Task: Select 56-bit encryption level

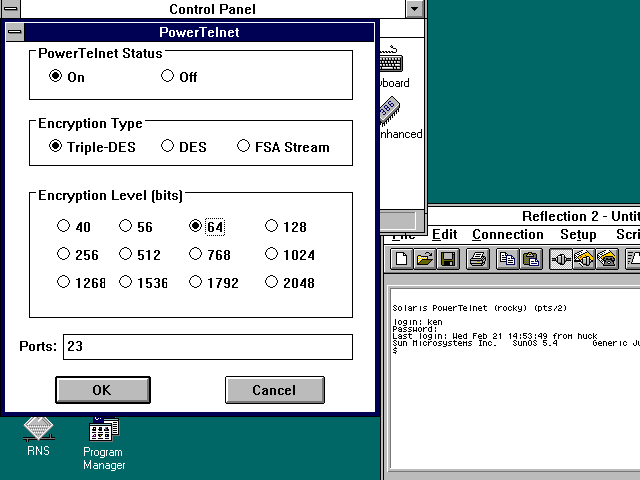Action: [x=136, y=227]
